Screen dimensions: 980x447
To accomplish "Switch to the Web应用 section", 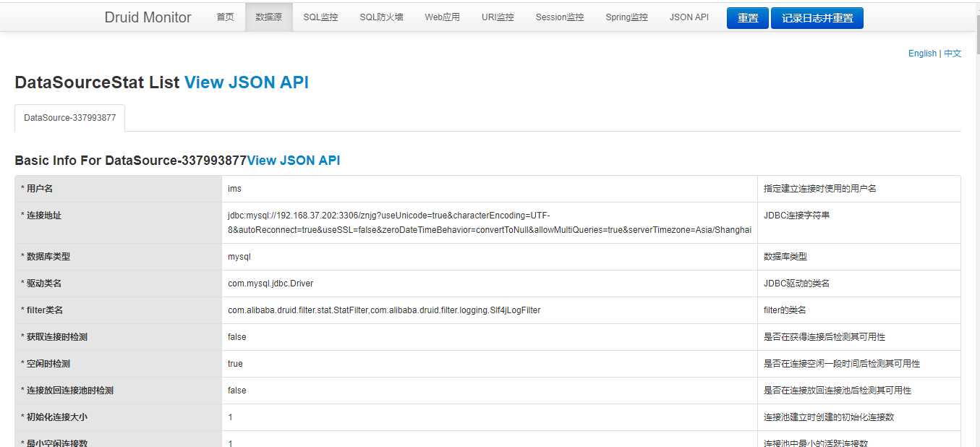I will (x=442, y=17).
